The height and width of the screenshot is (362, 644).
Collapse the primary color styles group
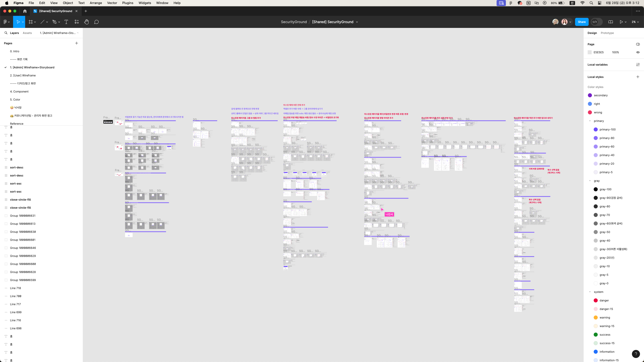[x=590, y=121]
